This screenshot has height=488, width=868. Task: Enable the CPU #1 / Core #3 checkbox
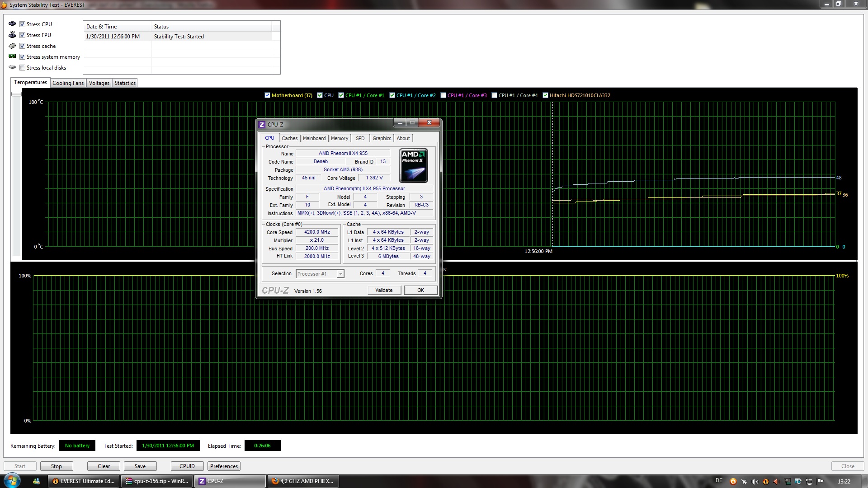click(x=443, y=95)
